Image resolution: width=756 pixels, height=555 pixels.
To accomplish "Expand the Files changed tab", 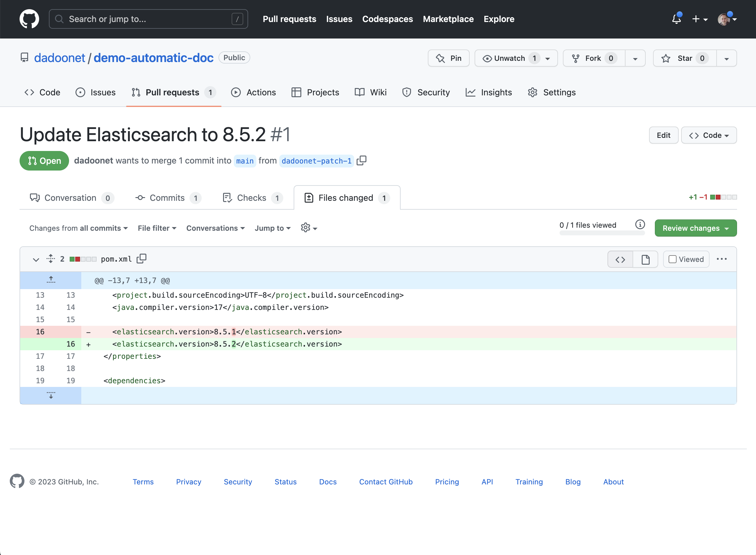I will pos(346,197).
